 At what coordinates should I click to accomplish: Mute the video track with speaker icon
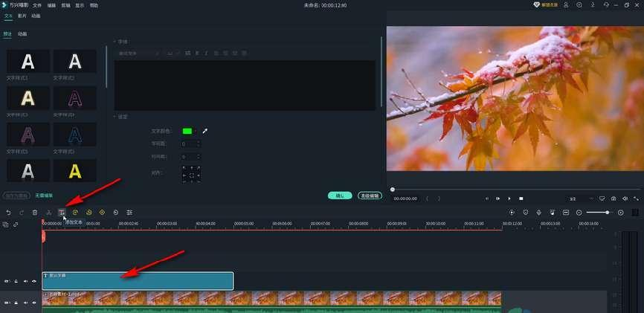coord(25,303)
